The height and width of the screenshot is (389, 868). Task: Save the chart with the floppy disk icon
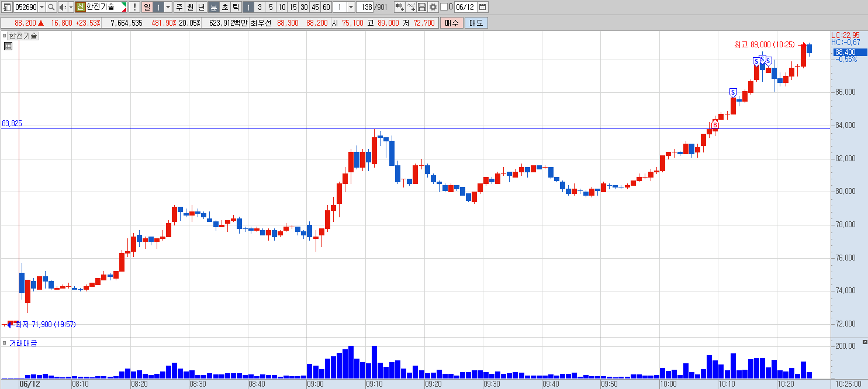click(x=422, y=7)
